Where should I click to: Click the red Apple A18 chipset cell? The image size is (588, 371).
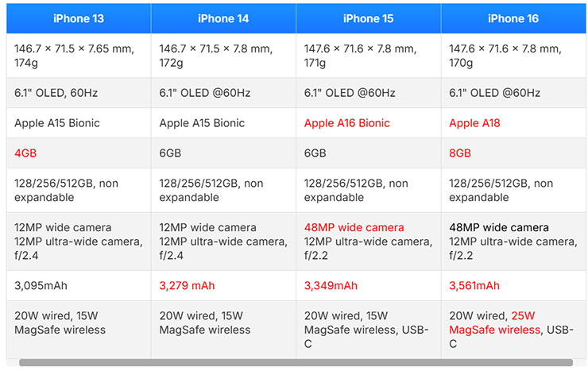[475, 123]
